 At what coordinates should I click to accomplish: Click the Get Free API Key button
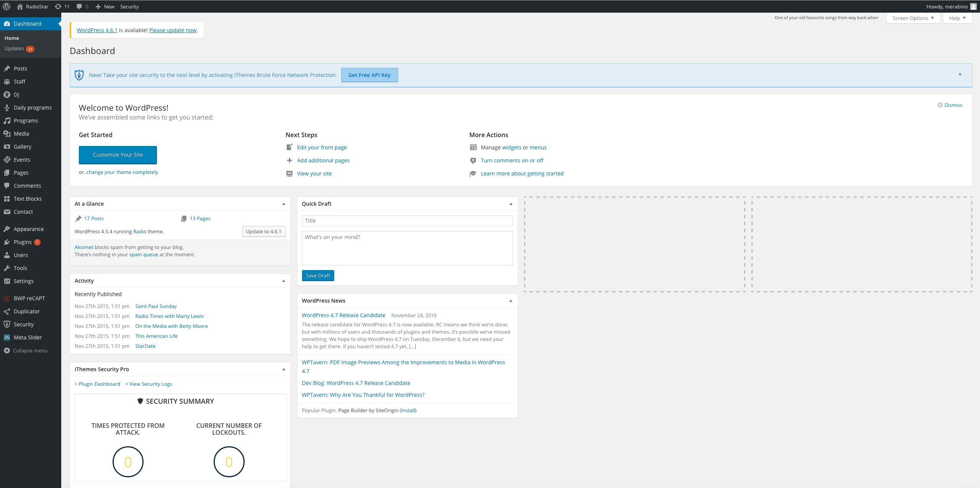tap(369, 75)
